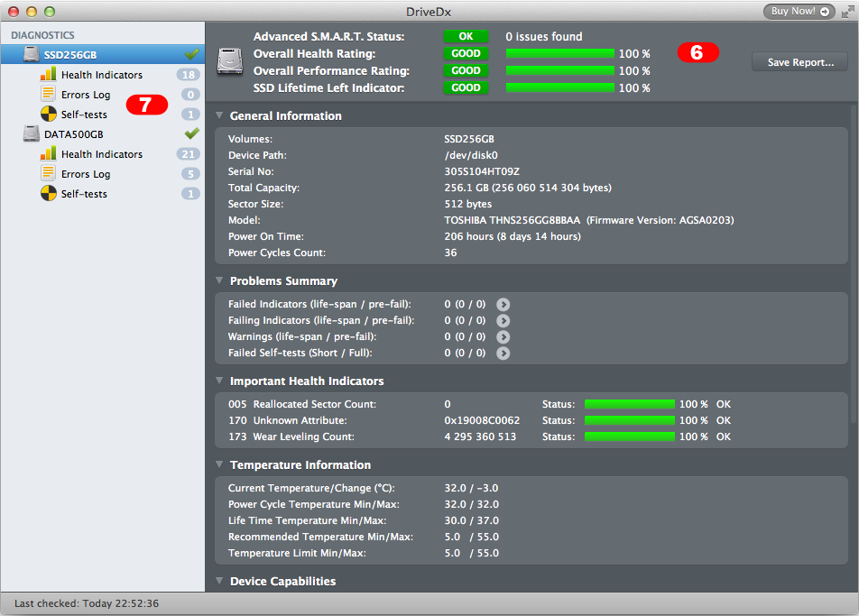Open Health Indicators under SSD256GB
Image resolution: width=859 pixels, height=616 pixels.
coord(101,75)
